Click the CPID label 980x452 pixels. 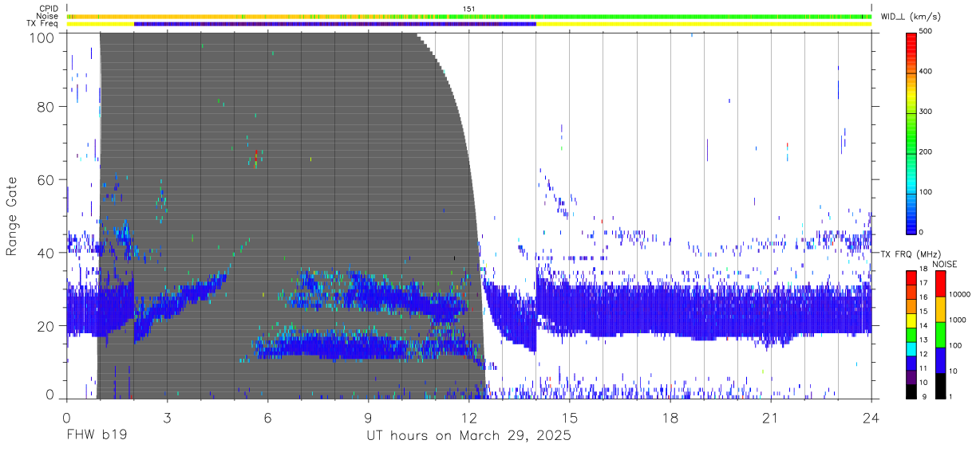[47, 9]
